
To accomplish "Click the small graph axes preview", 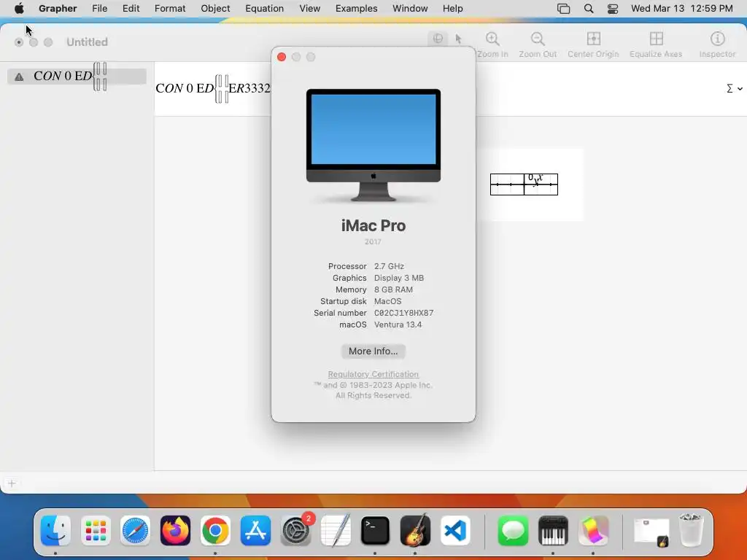I will (x=524, y=184).
